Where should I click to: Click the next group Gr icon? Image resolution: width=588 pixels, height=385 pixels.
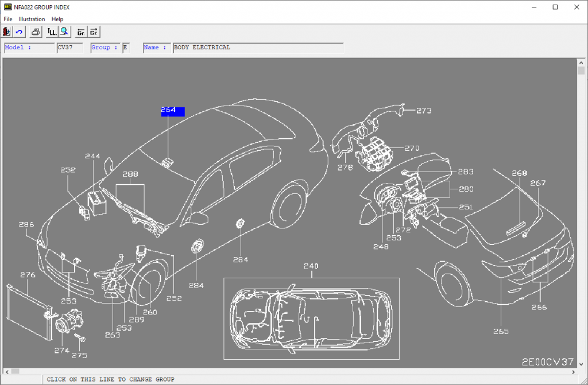tap(94, 32)
